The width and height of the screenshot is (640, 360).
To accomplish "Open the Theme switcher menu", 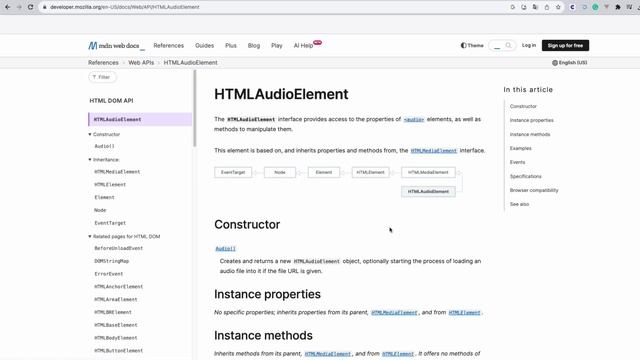I will (x=472, y=45).
